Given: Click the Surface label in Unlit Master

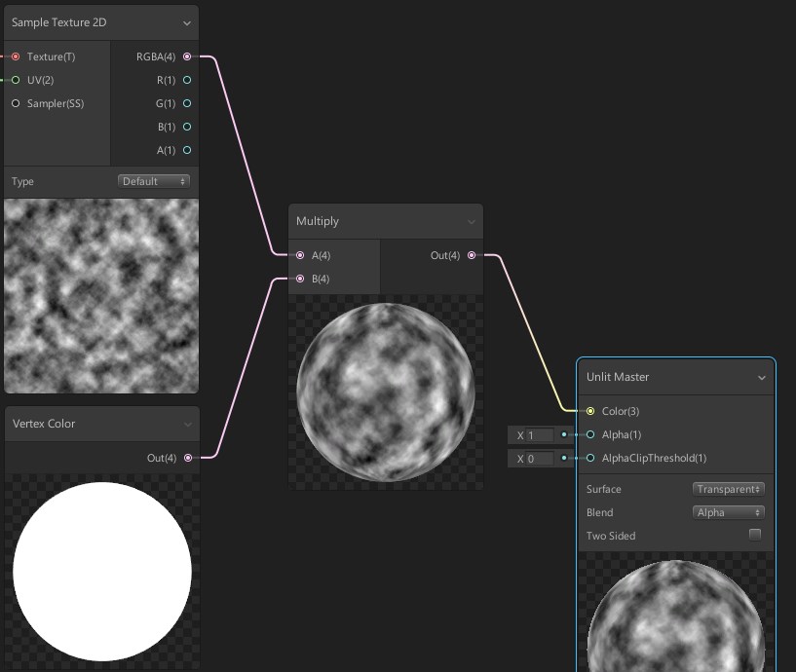Looking at the screenshot, I should [x=604, y=489].
